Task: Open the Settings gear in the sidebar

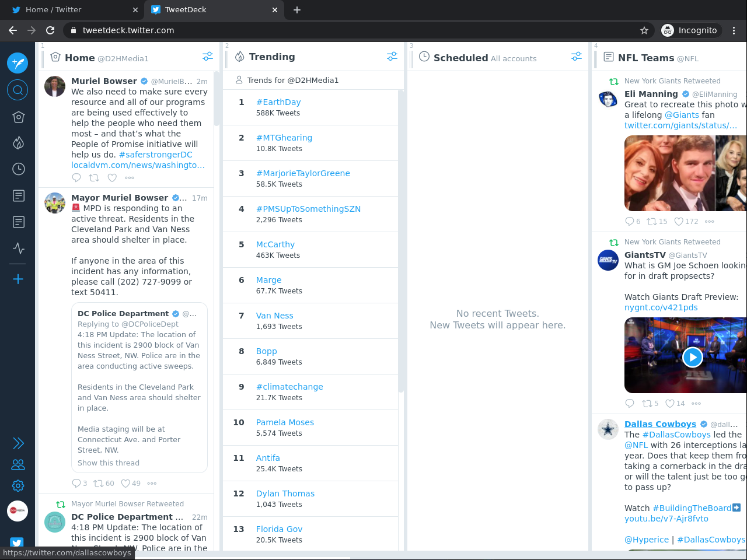Action: coord(18,485)
